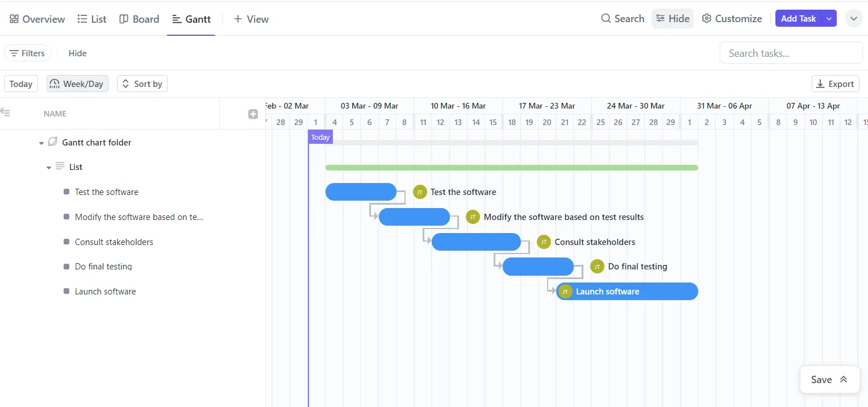The image size is (868, 407).
Task: Select 'Modify the software based on te...' row
Action: pos(139,217)
